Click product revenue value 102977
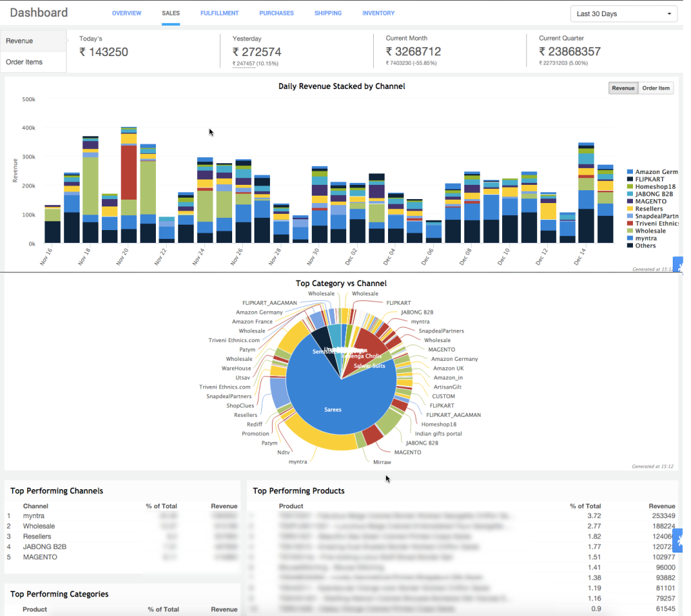 click(x=664, y=557)
